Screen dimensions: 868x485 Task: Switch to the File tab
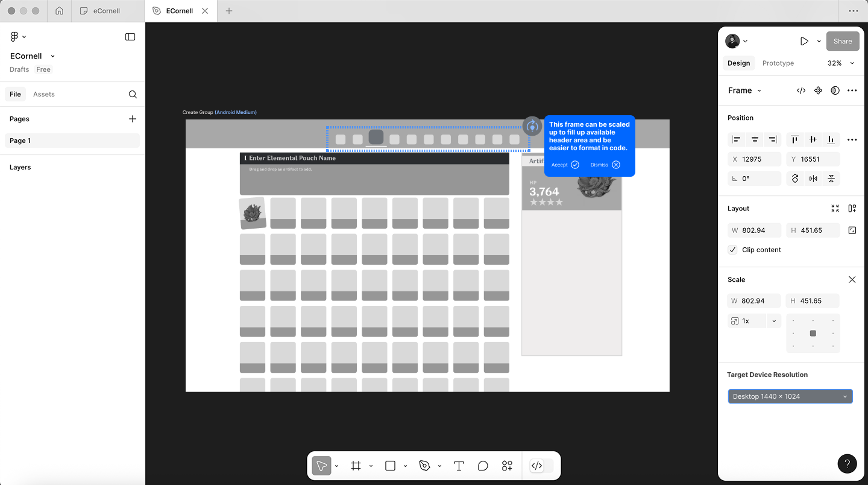15,94
